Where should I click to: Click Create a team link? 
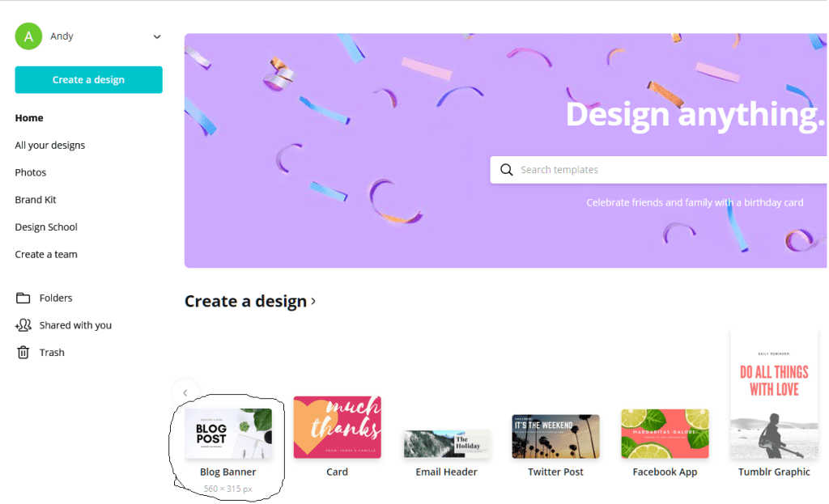(x=46, y=254)
